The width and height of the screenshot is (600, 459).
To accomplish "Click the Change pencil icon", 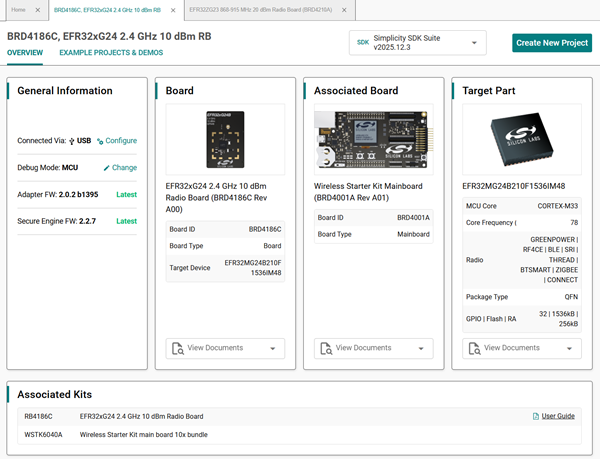I will [106, 168].
